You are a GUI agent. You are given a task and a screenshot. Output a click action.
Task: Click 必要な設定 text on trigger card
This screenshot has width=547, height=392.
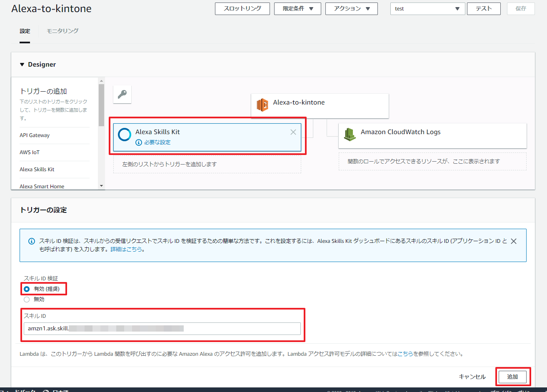pyautogui.click(x=157, y=142)
